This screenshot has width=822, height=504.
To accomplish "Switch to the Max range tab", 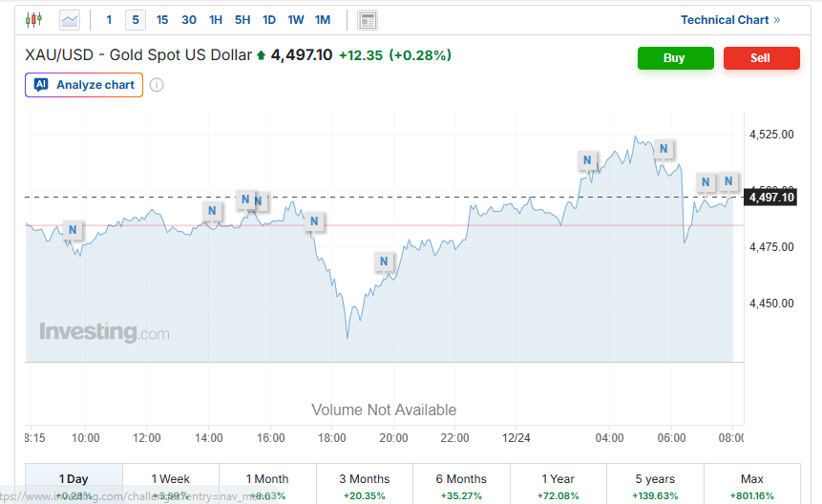I will [752, 480].
